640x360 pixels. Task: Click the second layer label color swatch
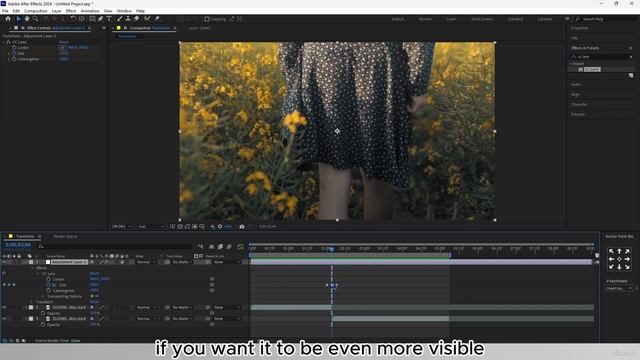click(x=31, y=307)
